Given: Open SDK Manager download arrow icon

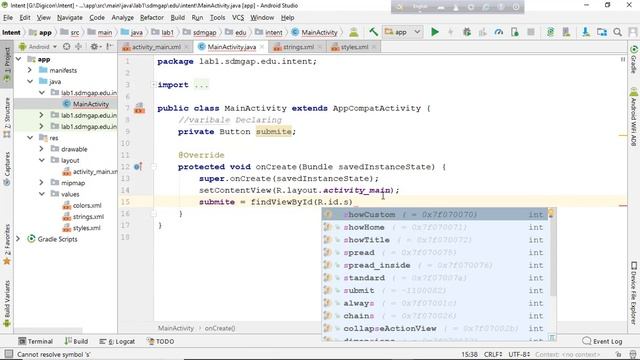Looking at the screenshot, I should click(586, 32).
